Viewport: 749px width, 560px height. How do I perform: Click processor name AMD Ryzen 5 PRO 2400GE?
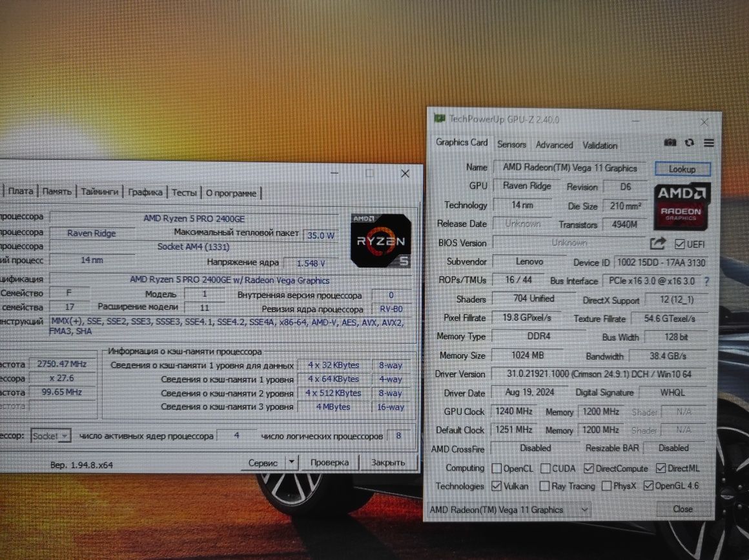[194, 219]
